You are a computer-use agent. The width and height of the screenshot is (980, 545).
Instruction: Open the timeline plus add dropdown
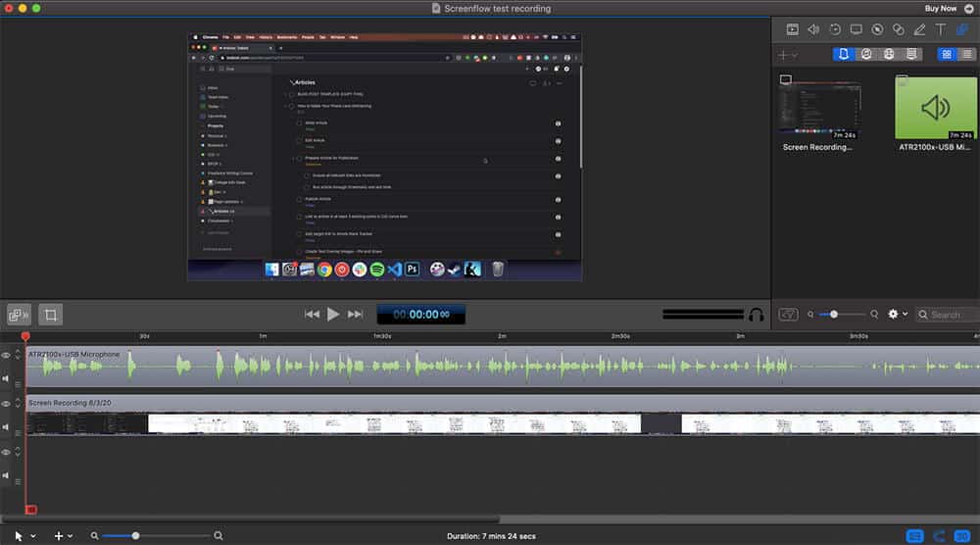pos(63,536)
